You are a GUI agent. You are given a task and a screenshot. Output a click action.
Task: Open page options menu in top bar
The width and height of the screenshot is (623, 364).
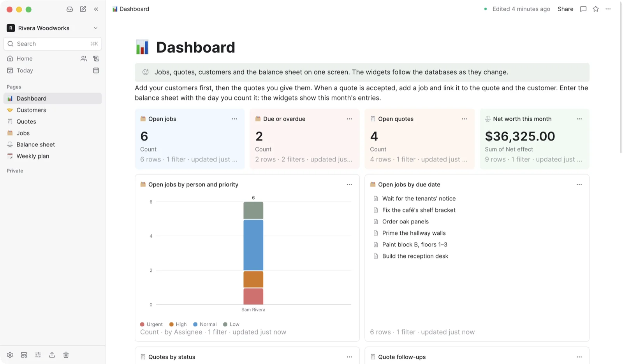tap(608, 9)
